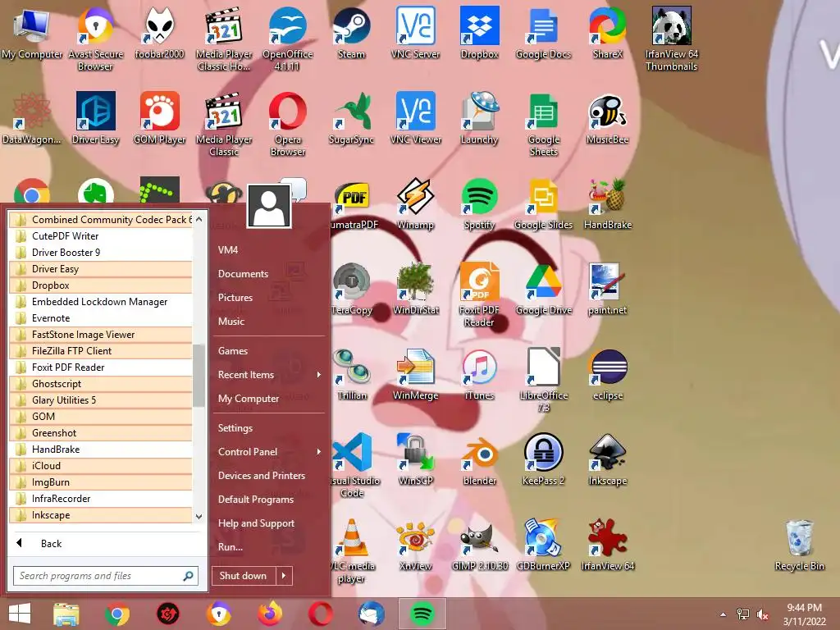Image resolution: width=840 pixels, height=630 pixels.
Task: Launch HandBrake from the desktop
Action: tap(608, 203)
